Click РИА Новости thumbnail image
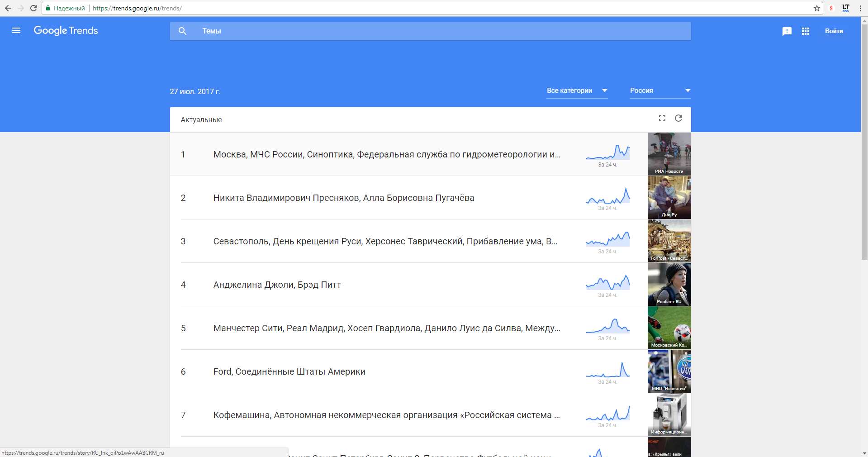 click(x=669, y=154)
